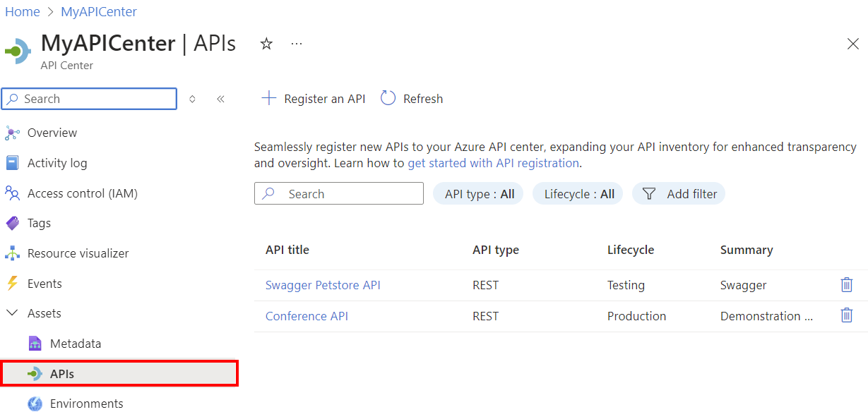Collapse the Assets section
This screenshot has height=412, width=868.
(x=12, y=313)
